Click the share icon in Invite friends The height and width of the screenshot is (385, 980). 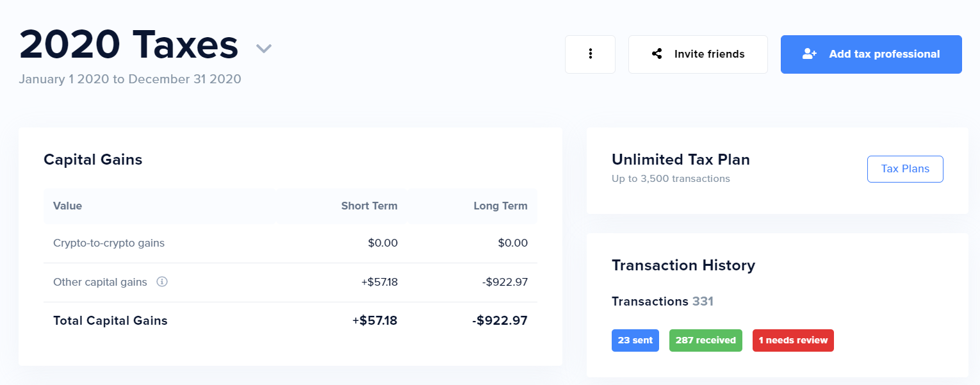coord(657,54)
